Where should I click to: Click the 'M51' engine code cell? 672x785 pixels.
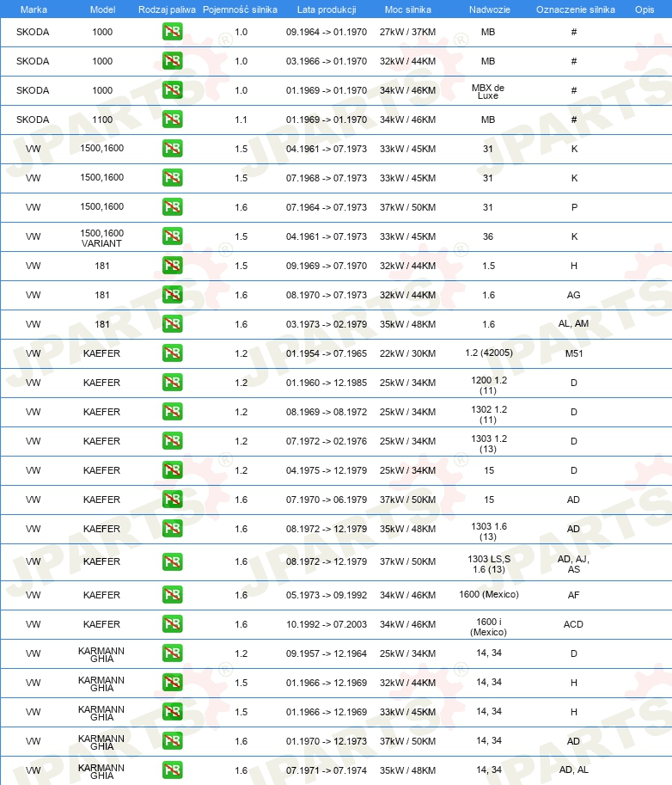coord(574,353)
